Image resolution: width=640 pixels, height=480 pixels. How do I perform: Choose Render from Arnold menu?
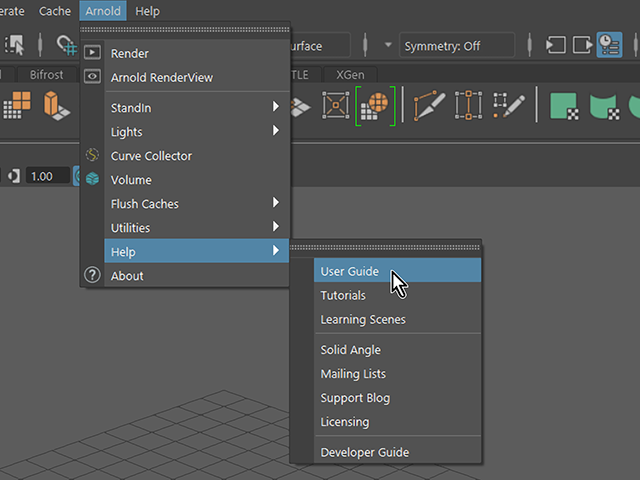(197, 53)
